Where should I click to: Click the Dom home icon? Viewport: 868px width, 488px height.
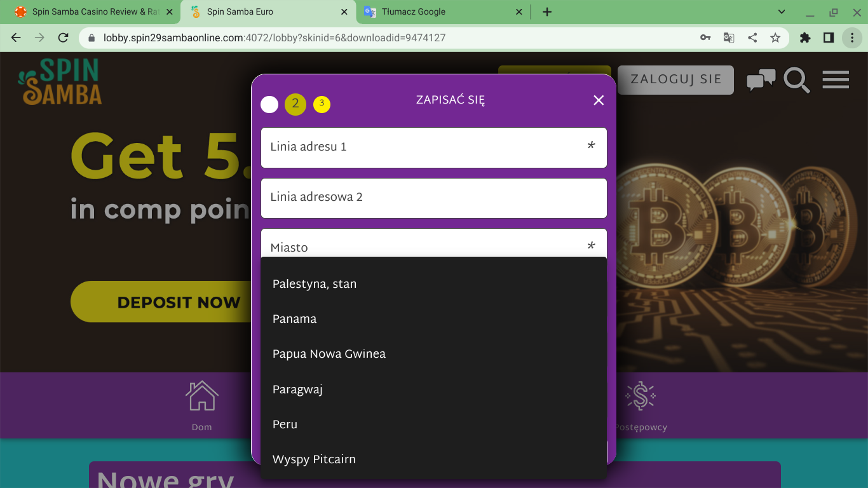coord(201,396)
